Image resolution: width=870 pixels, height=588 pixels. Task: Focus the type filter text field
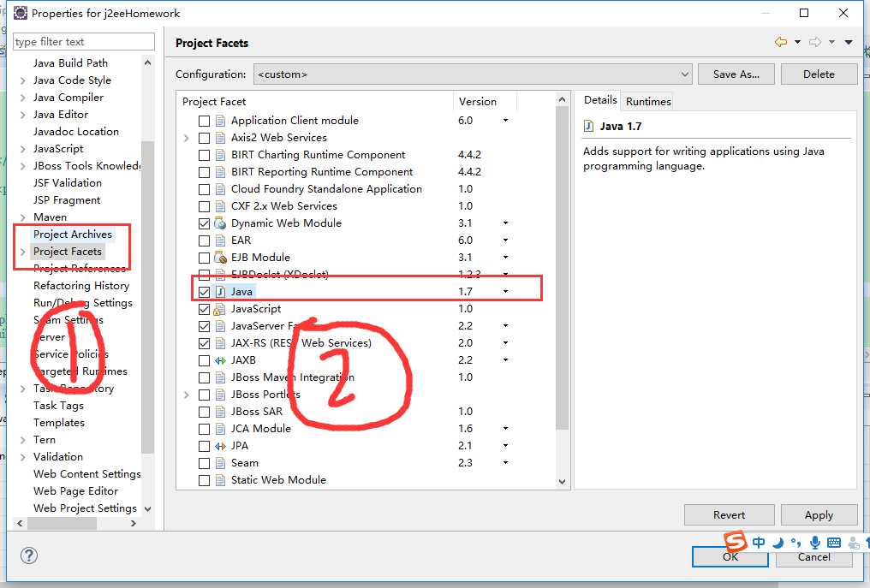(84, 42)
